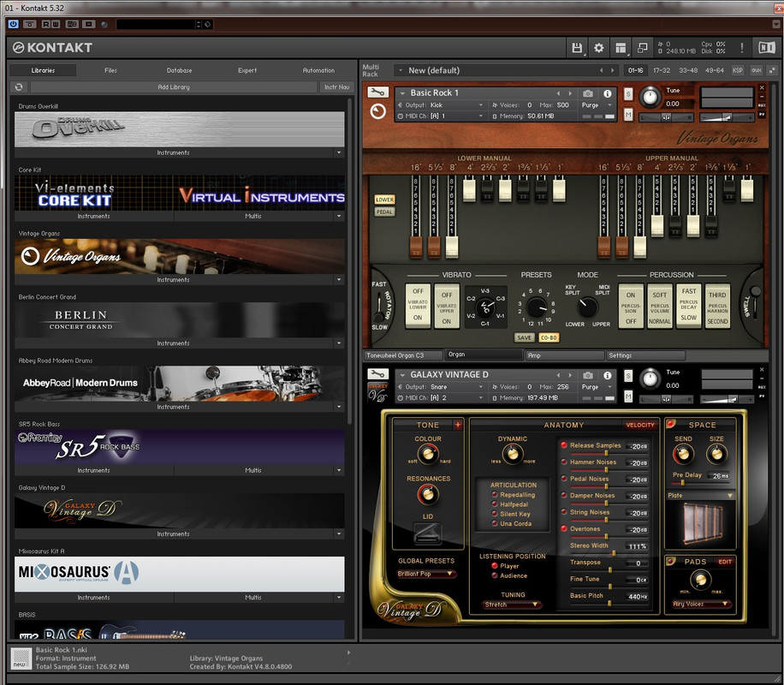Click the piano Lid icon
This screenshot has height=685, width=784.
[x=427, y=533]
